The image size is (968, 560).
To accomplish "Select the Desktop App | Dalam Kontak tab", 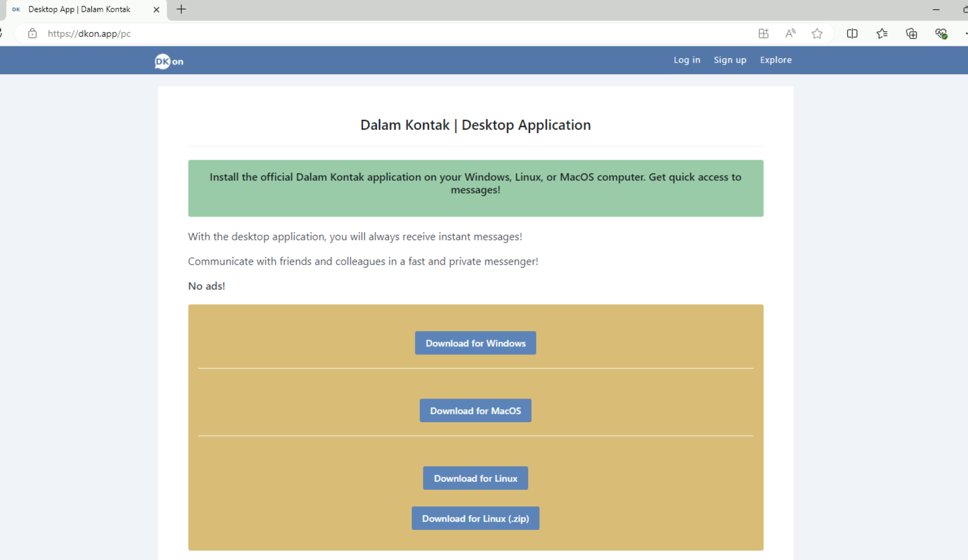I will tap(79, 9).
